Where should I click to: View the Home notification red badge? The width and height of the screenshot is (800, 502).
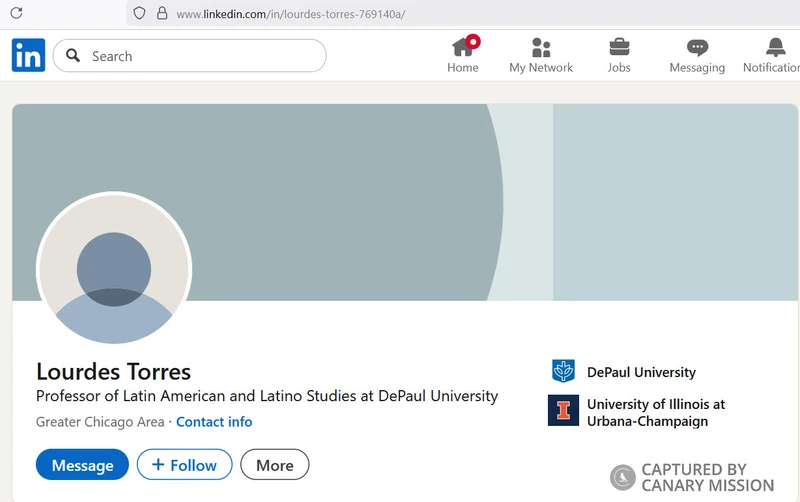pyautogui.click(x=473, y=42)
